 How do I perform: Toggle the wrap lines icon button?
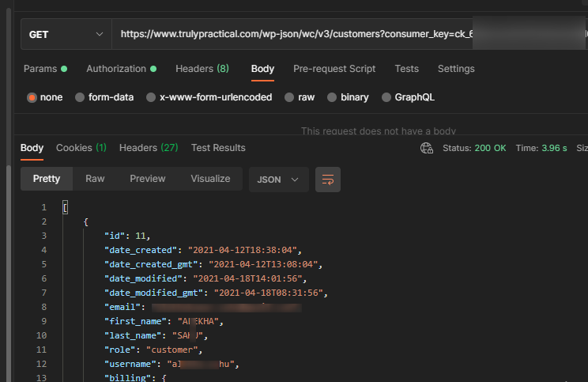point(328,180)
